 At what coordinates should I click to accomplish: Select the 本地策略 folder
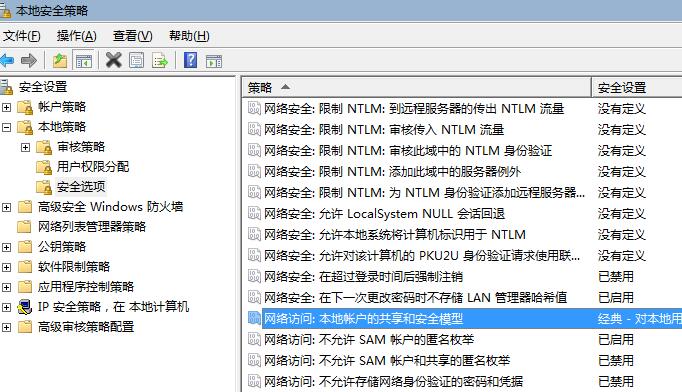click(x=62, y=127)
